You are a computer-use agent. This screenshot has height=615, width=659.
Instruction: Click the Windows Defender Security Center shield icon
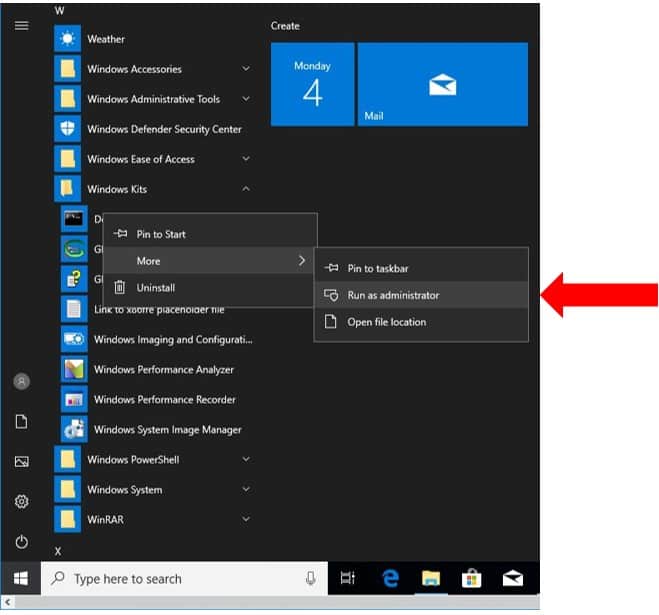67,129
